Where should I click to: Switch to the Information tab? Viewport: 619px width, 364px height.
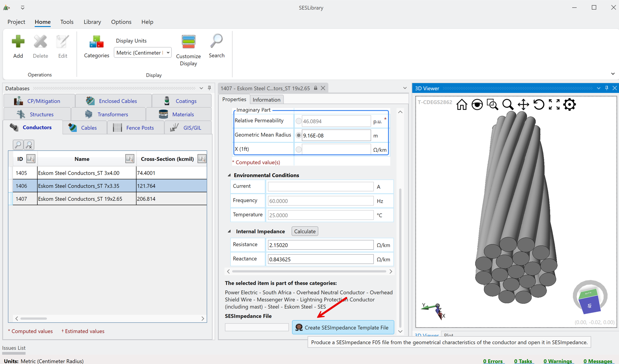click(x=266, y=100)
